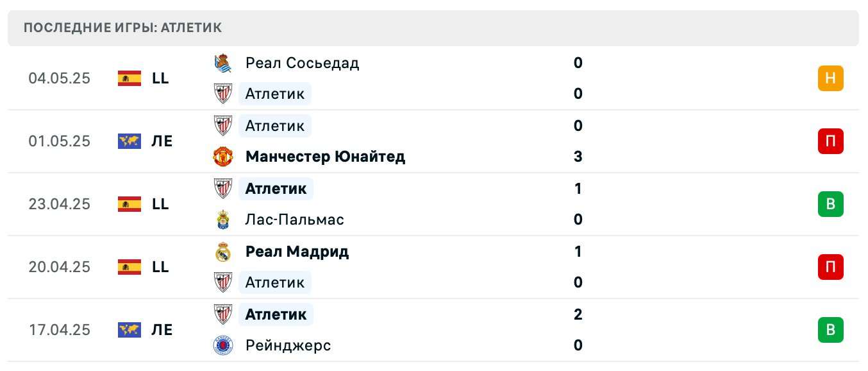Click green В badge for Las Palmas match
868x371 pixels.
click(x=830, y=204)
